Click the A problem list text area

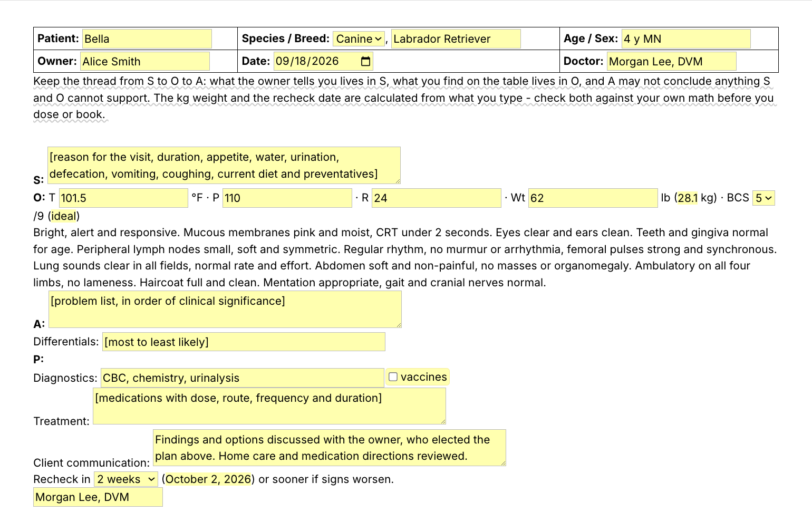(225, 310)
